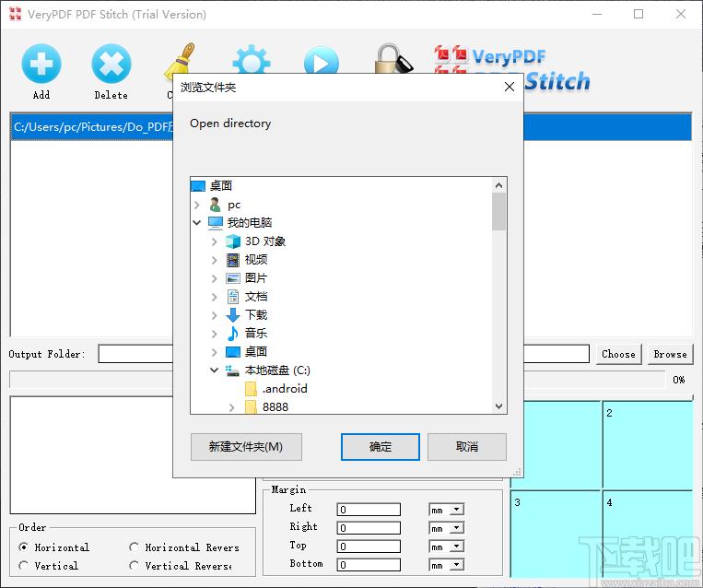The width and height of the screenshot is (703, 588).
Task: Click 新建文件夹(M) new folder button
Action: (246, 447)
